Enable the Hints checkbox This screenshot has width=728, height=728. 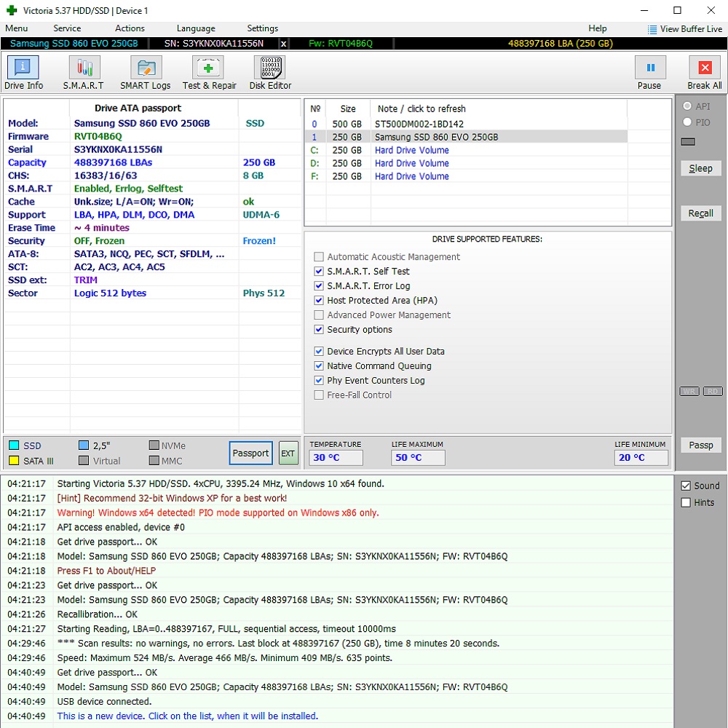tap(686, 503)
